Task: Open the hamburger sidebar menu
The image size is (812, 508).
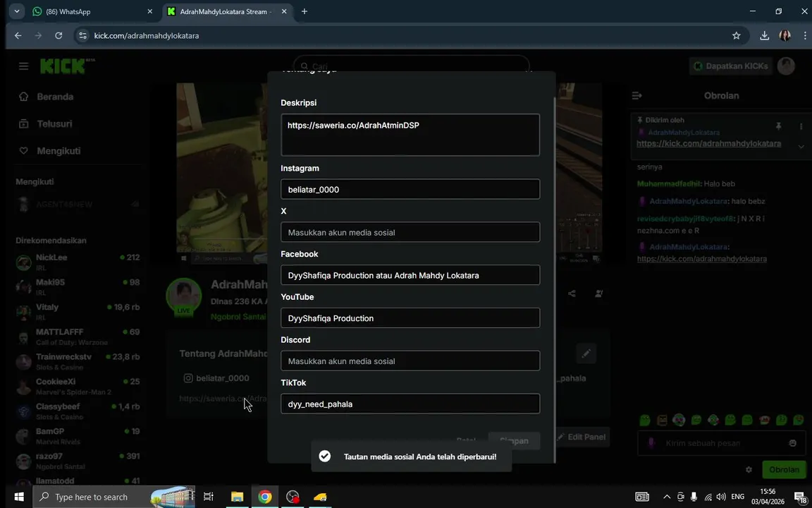Action: (23, 66)
